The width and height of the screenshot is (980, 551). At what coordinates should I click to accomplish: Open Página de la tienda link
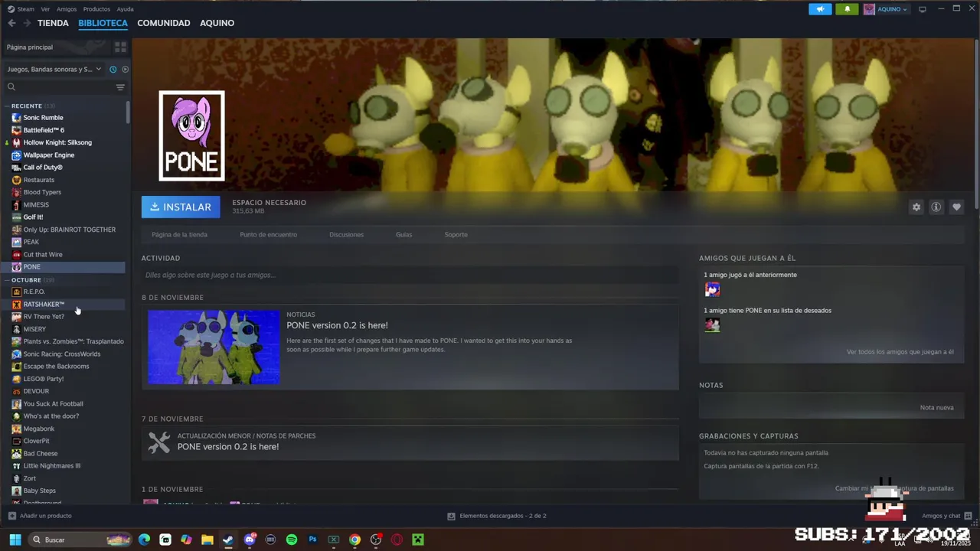(x=179, y=234)
